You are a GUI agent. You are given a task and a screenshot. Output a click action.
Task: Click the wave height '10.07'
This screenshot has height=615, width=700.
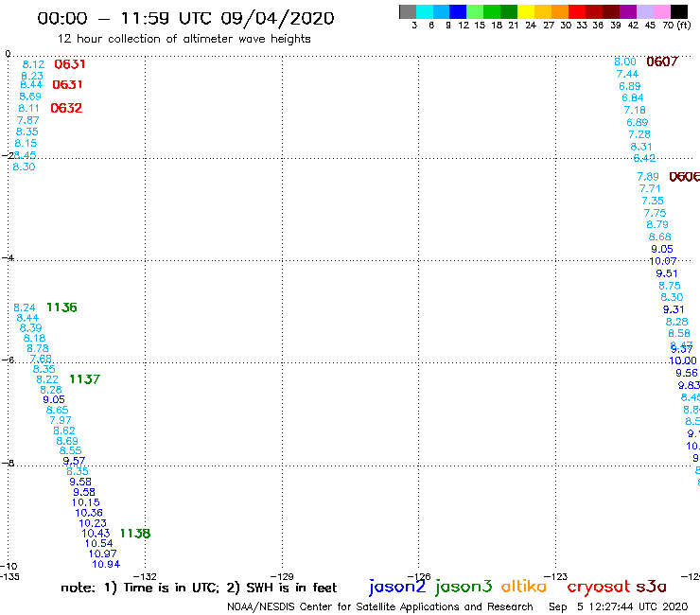click(x=662, y=261)
